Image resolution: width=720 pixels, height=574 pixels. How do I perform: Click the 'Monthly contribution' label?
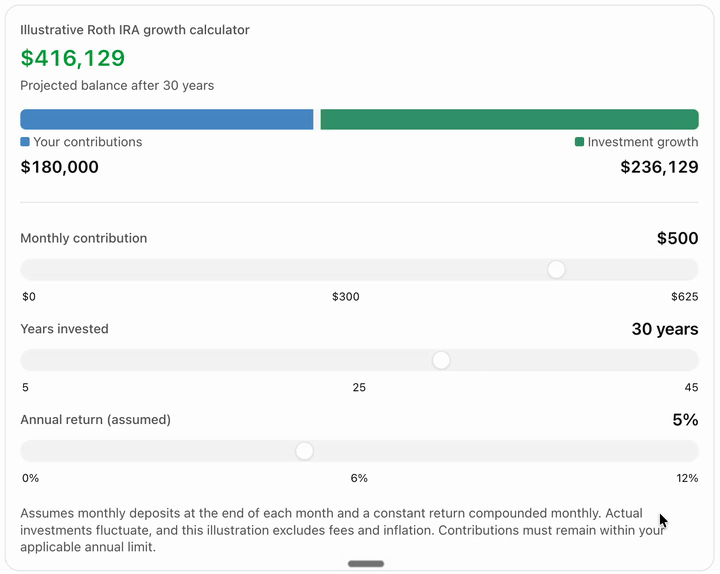84,238
